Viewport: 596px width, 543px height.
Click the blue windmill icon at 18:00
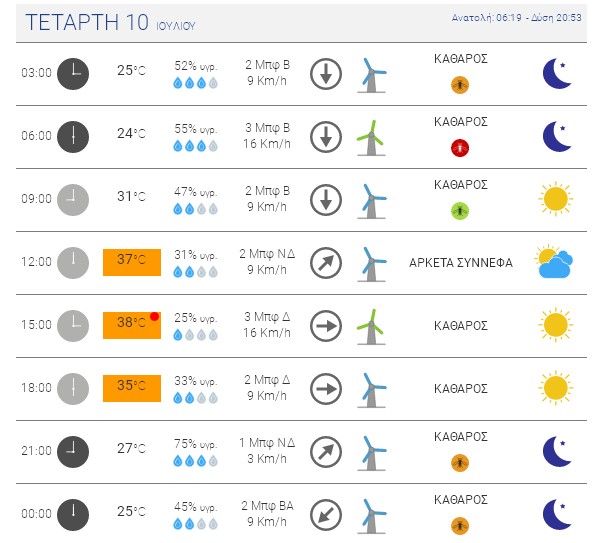point(372,390)
